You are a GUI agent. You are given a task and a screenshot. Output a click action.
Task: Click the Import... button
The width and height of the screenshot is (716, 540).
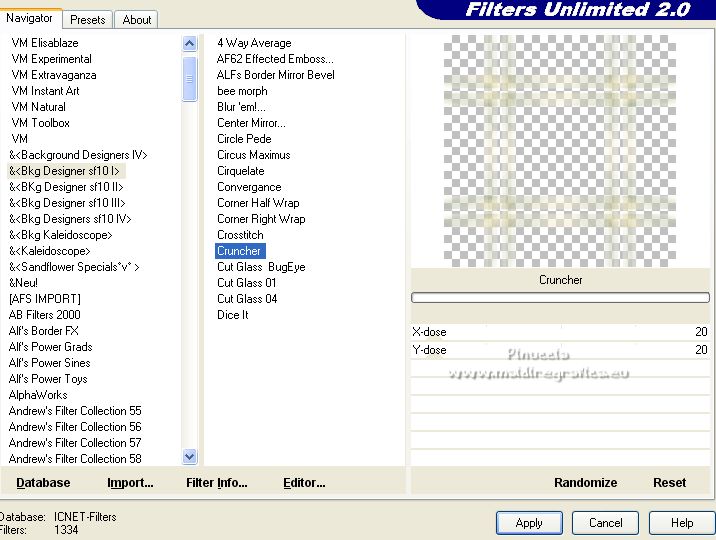(130, 482)
